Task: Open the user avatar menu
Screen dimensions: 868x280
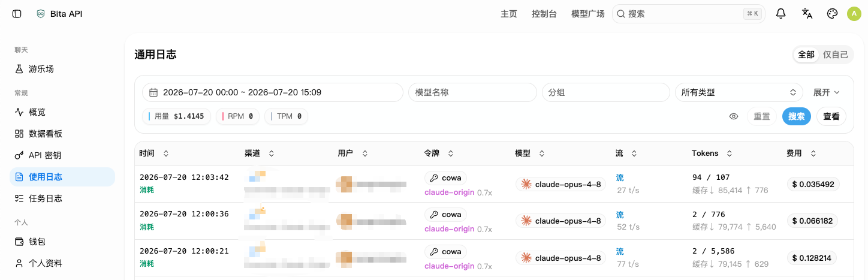Action: (854, 14)
